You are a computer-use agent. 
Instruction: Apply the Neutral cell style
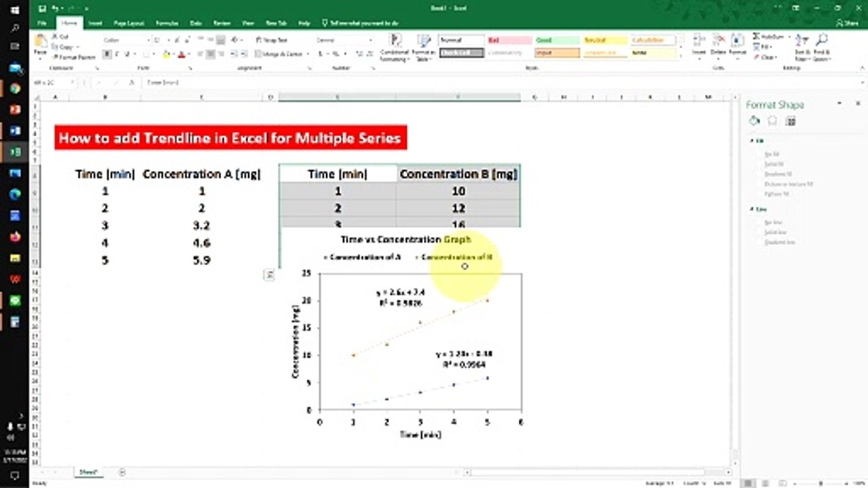(x=605, y=40)
